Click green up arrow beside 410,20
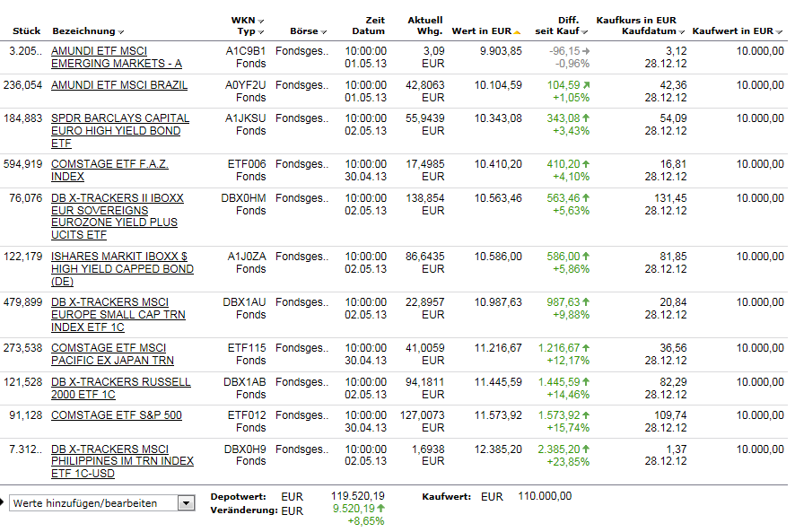The image size is (795, 532). pos(586,164)
